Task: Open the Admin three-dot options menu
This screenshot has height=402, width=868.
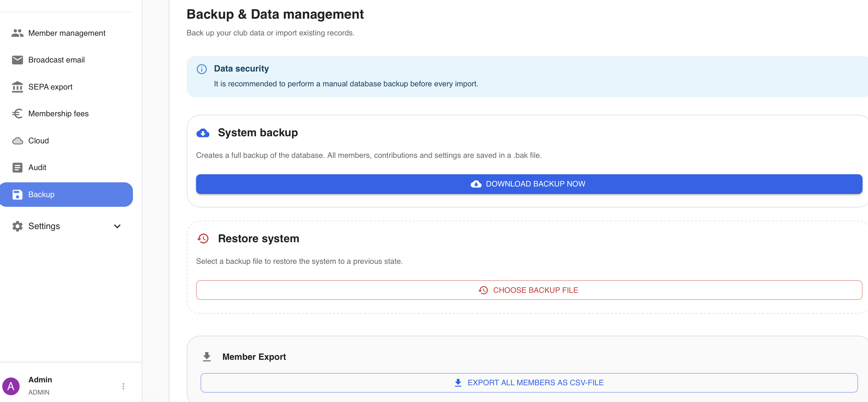Action: pos(123,386)
